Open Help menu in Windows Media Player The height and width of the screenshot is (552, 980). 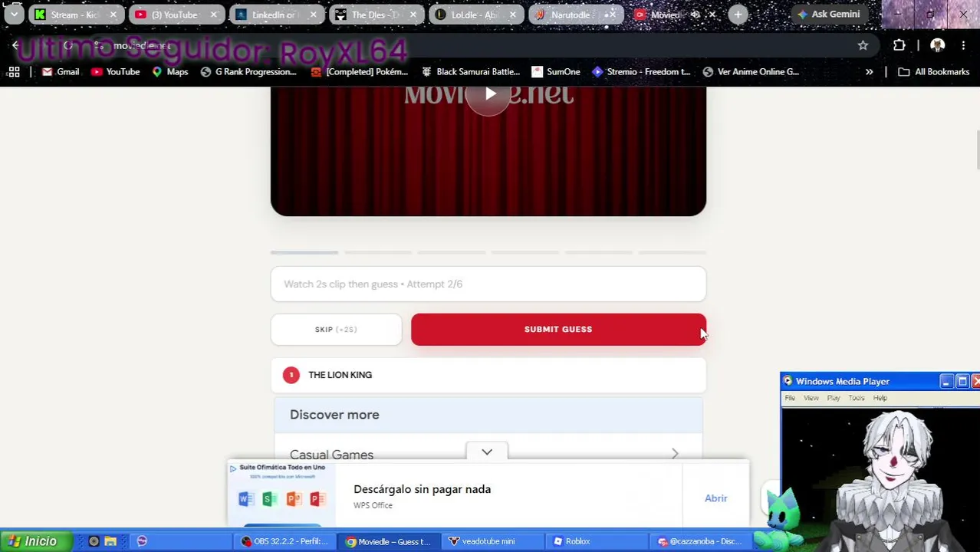pyautogui.click(x=880, y=398)
